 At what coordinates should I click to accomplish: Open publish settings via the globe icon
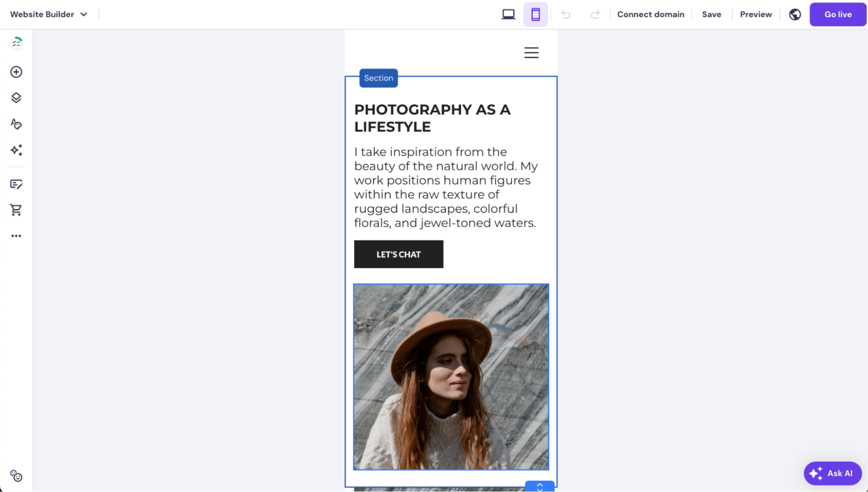[x=795, y=14]
